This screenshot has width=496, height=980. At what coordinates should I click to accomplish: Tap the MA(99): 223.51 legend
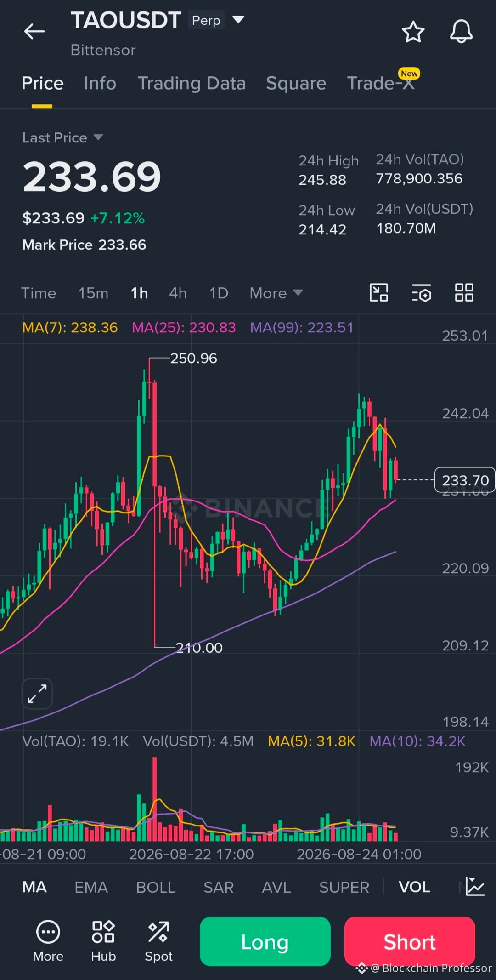(x=302, y=327)
